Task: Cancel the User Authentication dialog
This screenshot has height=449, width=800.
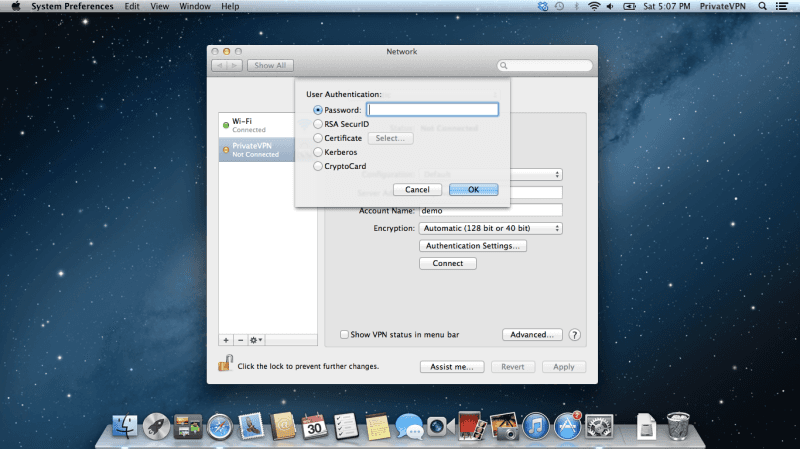Action: (417, 189)
